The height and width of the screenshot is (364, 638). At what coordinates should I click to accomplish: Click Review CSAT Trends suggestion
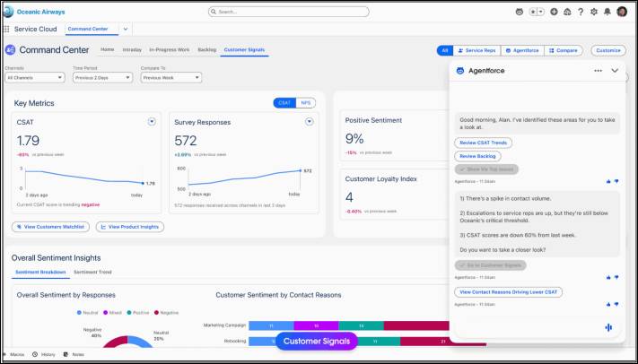[x=483, y=143]
